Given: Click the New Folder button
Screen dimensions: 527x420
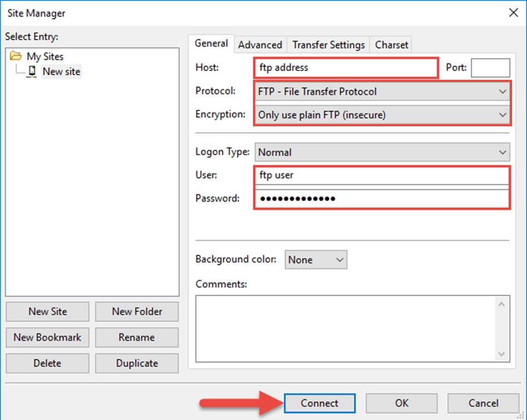Looking at the screenshot, I should pyautogui.click(x=137, y=311).
